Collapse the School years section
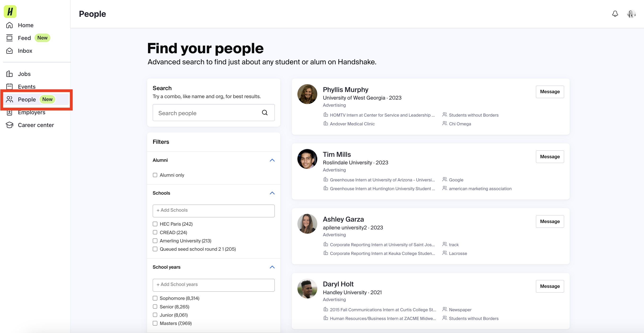This screenshot has width=644, height=333. 272,267
